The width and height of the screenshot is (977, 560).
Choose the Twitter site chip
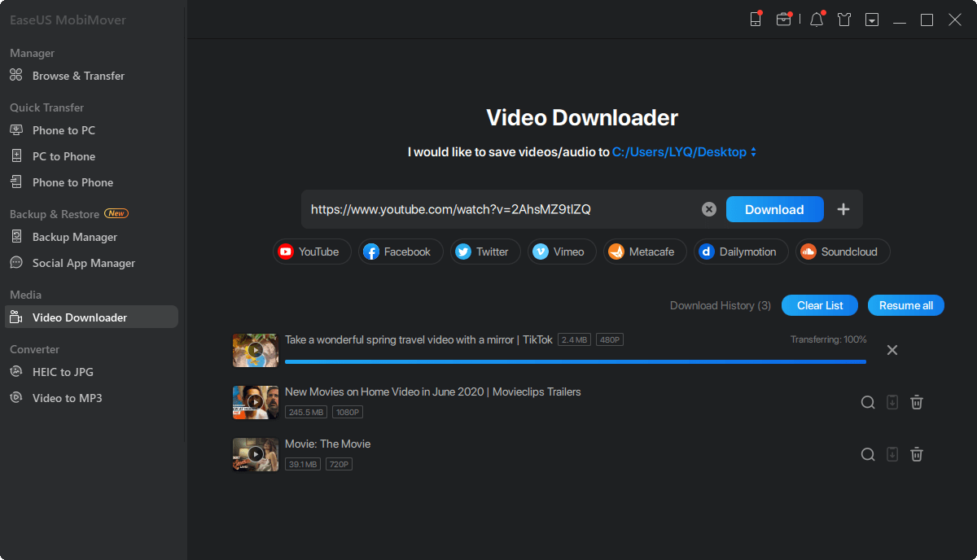485,252
